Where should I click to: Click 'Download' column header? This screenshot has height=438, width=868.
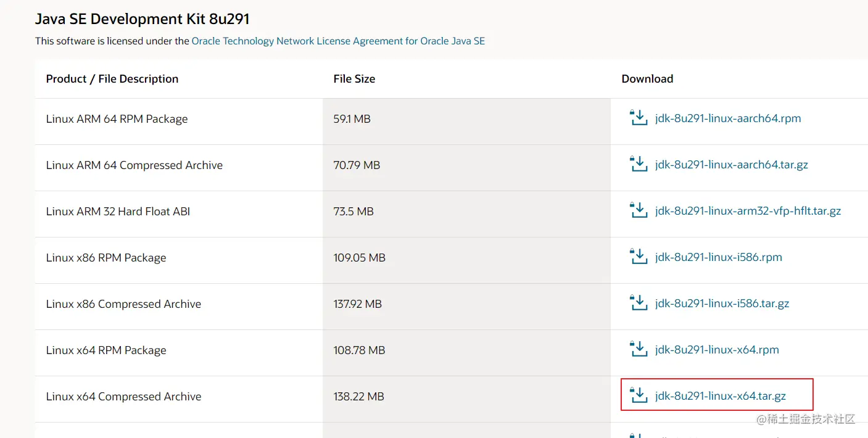[647, 79]
